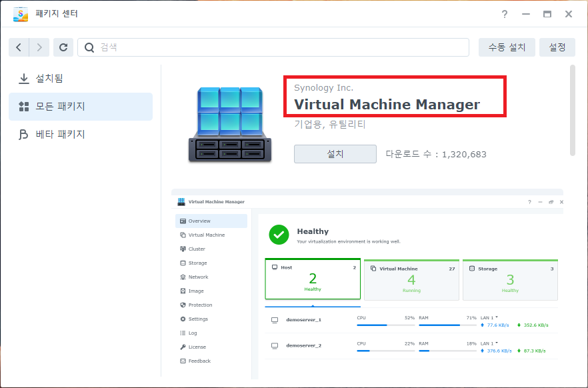Open 수동 설치 manual install
The image size is (588, 388).
(507, 47)
